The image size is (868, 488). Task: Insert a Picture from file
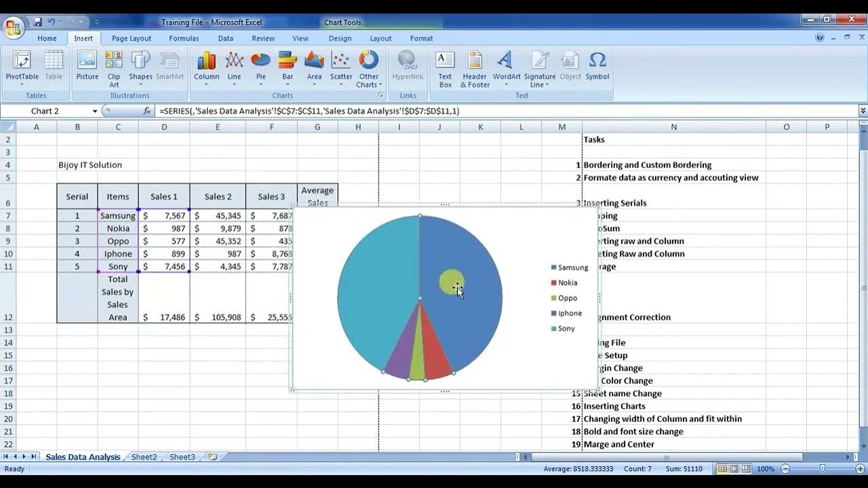pos(87,65)
